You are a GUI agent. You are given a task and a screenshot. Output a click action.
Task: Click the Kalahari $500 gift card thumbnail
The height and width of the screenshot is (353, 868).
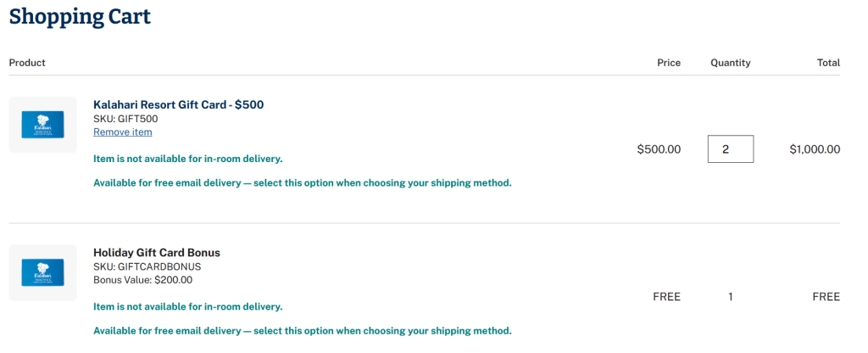tap(43, 125)
